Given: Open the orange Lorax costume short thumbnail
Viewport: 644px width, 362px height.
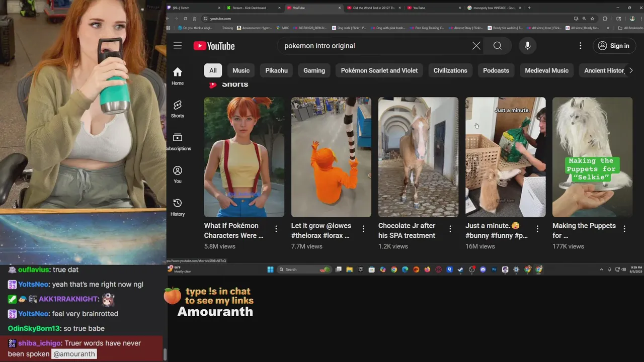Looking at the screenshot, I should 331,157.
